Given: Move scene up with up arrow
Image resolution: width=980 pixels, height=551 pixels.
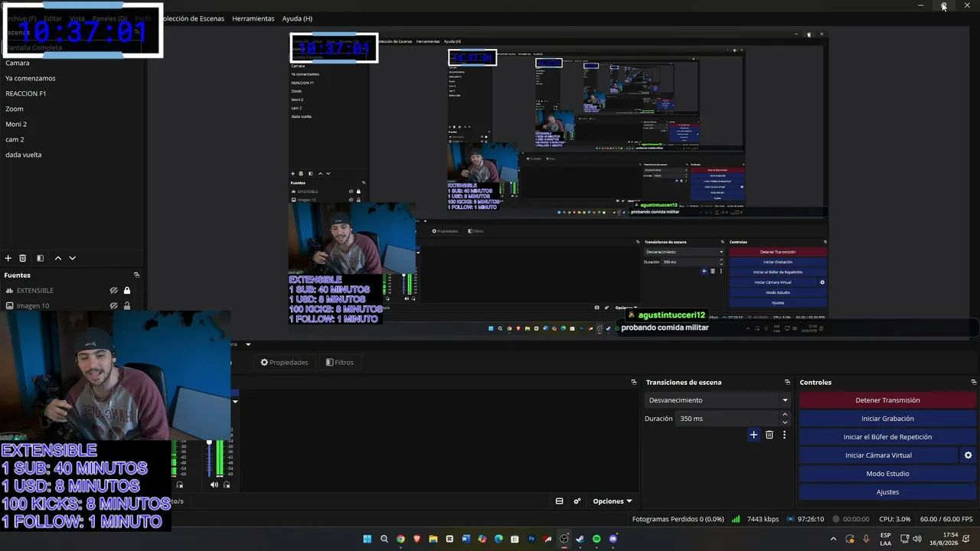Looking at the screenshot, I should click(x=57, y=259).
